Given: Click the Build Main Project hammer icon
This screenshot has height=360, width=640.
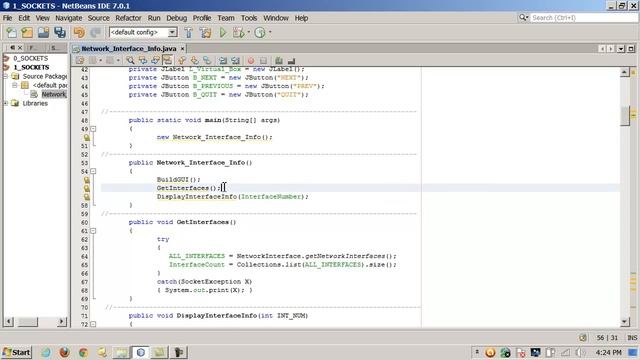Looking at the screenshot, I should (188, 32).
